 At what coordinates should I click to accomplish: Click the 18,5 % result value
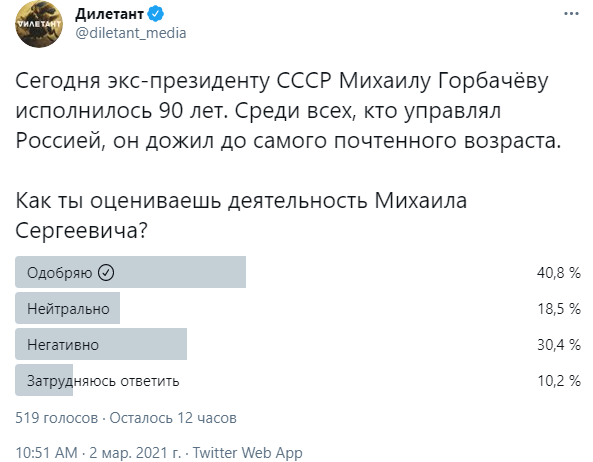click(x=559, y=309)
